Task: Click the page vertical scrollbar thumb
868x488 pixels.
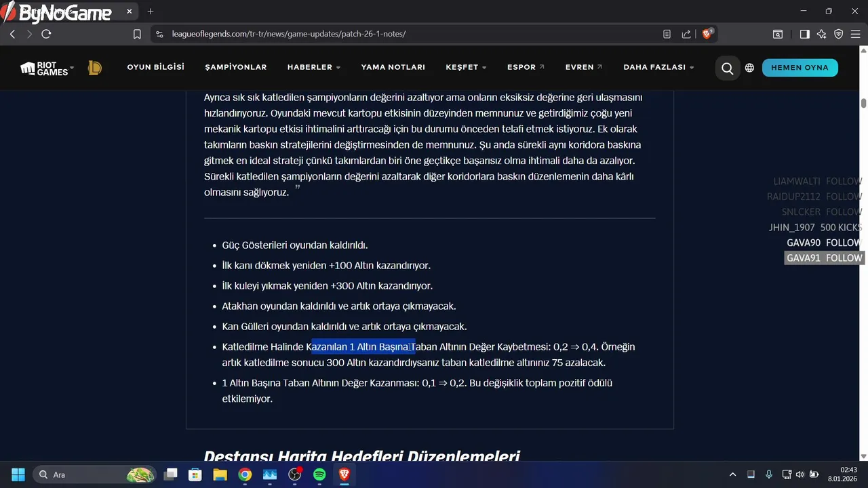Action: (863, 103)
